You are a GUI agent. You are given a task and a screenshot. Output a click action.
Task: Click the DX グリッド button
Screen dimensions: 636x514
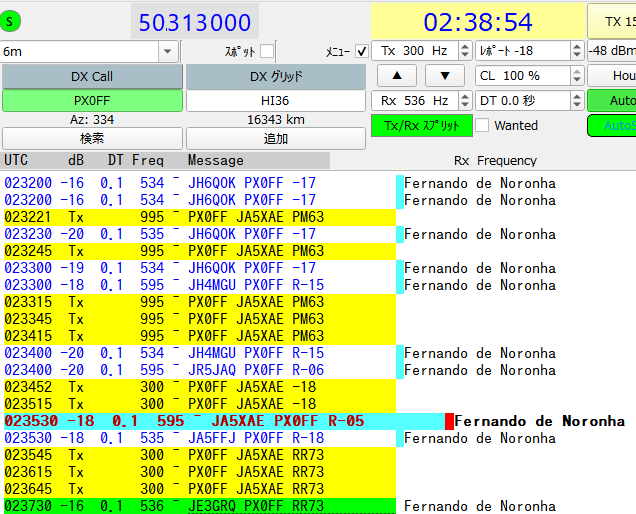pos(276,76)
